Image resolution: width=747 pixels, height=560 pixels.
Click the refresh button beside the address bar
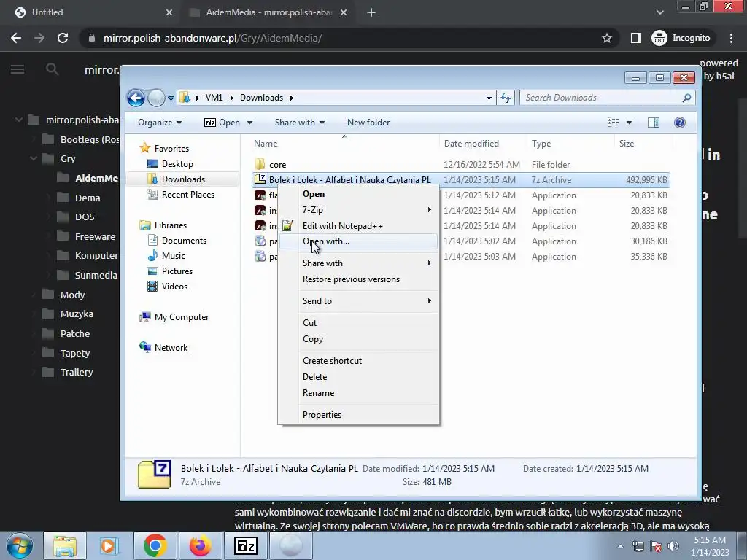tap(506, 98)
